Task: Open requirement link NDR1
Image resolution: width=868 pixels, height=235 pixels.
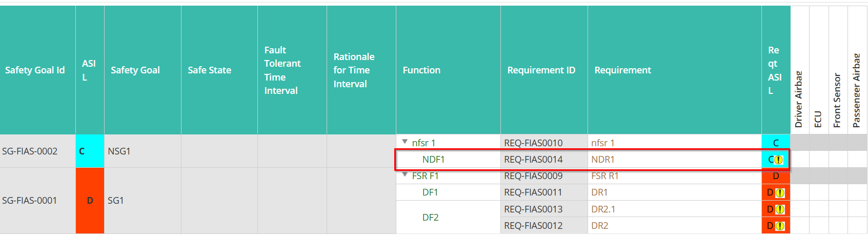Action: [x=602, y=160]
